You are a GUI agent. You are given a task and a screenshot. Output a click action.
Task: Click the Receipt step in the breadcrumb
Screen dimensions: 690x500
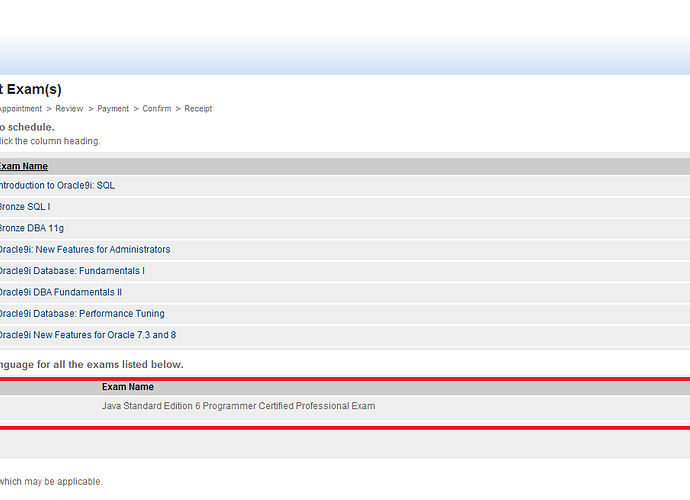pyautogui.click(x=198, y=109)
